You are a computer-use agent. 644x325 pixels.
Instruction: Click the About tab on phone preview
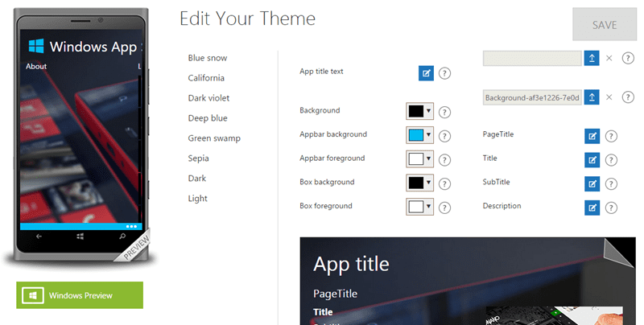pyautogui.click(x=36, y=66)
